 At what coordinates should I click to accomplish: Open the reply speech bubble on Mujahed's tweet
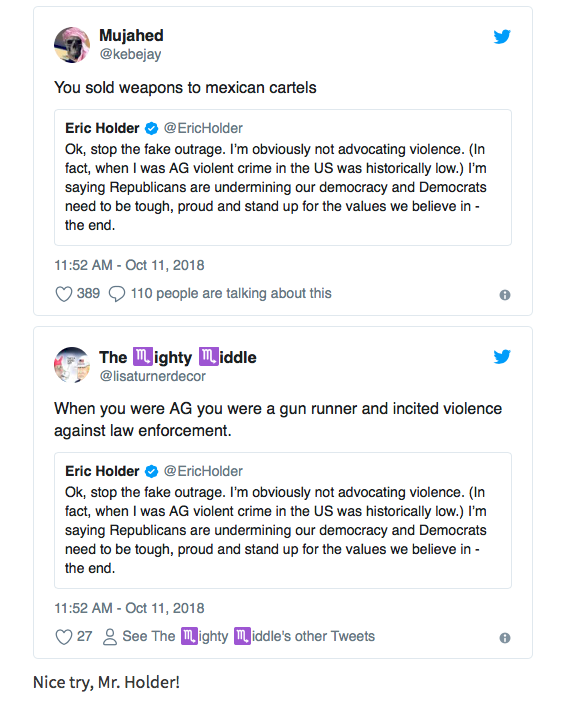(117, 294)
